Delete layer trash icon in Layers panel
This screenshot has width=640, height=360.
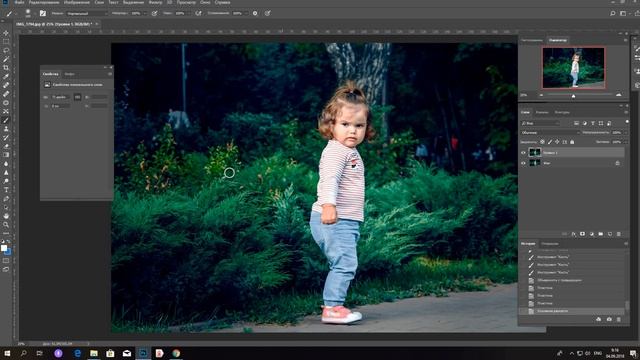619,234
